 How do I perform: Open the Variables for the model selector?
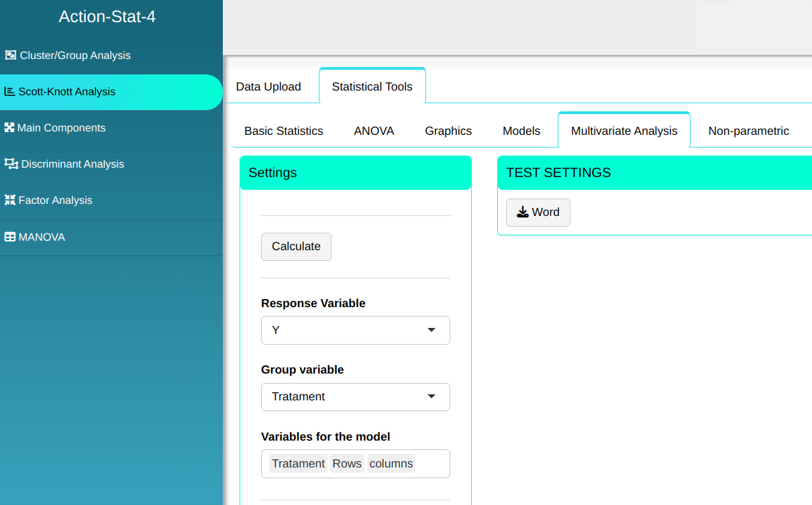click(x=432, y=463)
